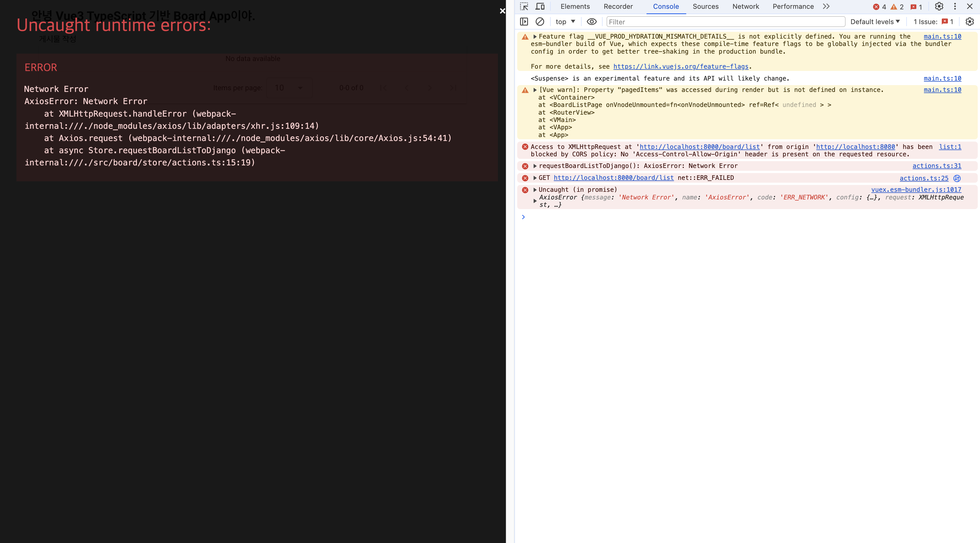Show the console sidebar panel icon
This screenshot has height=543, width=980.
(524, 22)
